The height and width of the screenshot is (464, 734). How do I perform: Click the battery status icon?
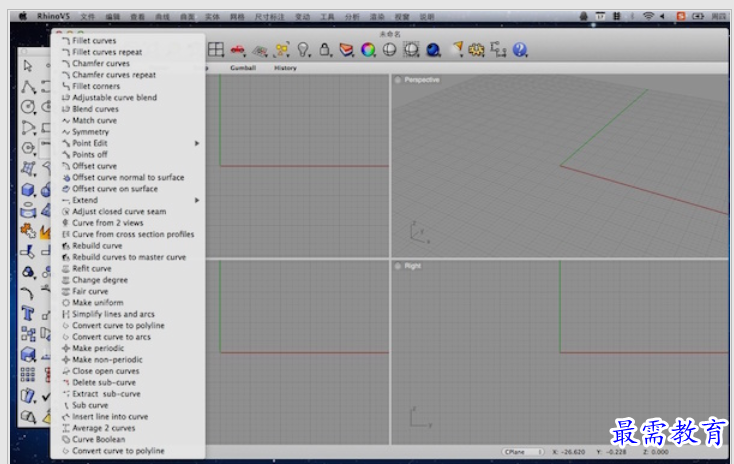tap(698, 16)
